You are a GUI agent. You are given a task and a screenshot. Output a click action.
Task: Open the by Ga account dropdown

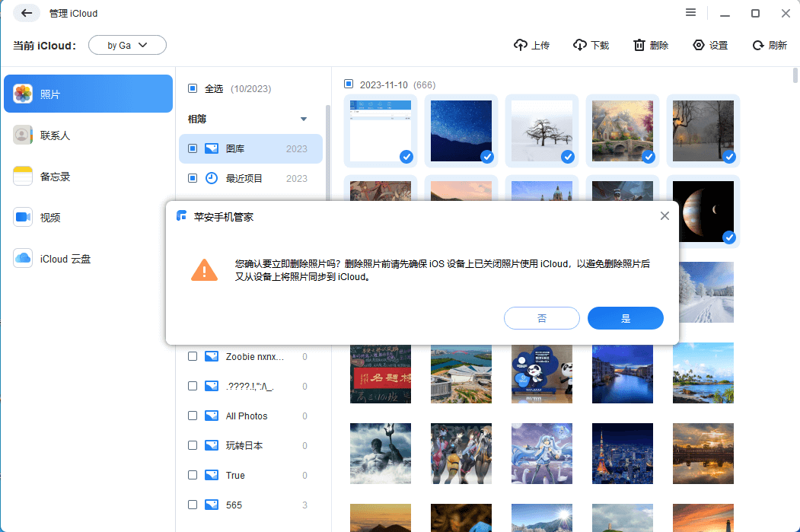point(127,45)
